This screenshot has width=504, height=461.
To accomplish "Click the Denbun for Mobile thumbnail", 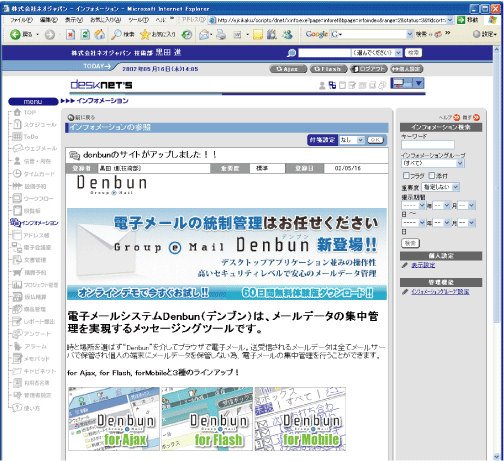I will pyautogui.click(x=300, y=419).
